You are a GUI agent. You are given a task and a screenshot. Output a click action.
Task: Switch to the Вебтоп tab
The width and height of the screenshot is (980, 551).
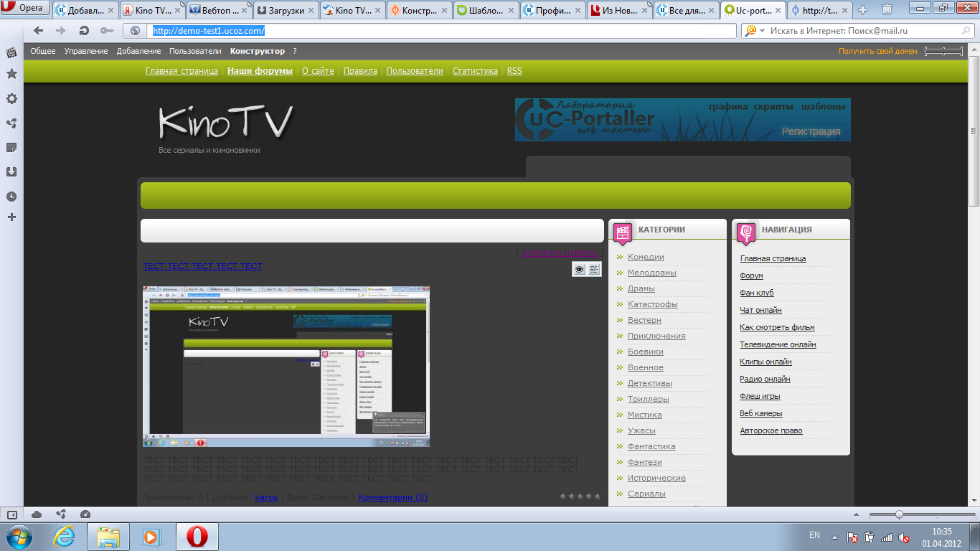pos(219,11)
